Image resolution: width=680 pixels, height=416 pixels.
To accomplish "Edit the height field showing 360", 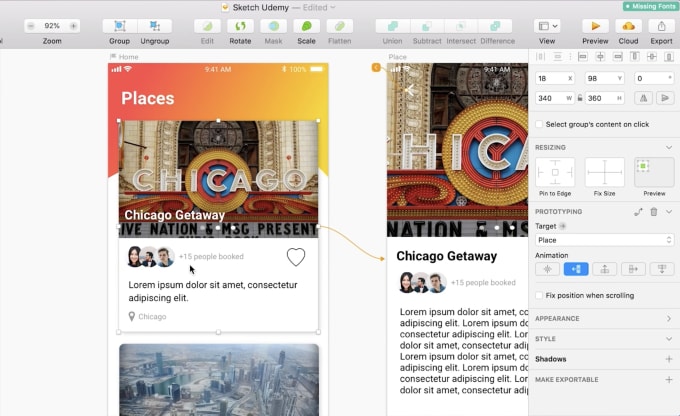I will 605,98.
